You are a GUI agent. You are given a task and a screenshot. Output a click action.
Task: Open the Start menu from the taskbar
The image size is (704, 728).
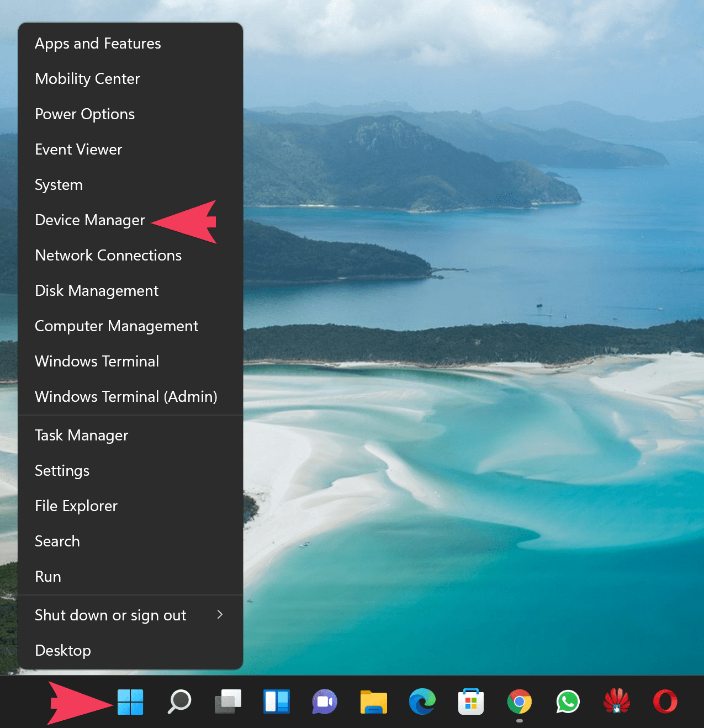point(129,702)
